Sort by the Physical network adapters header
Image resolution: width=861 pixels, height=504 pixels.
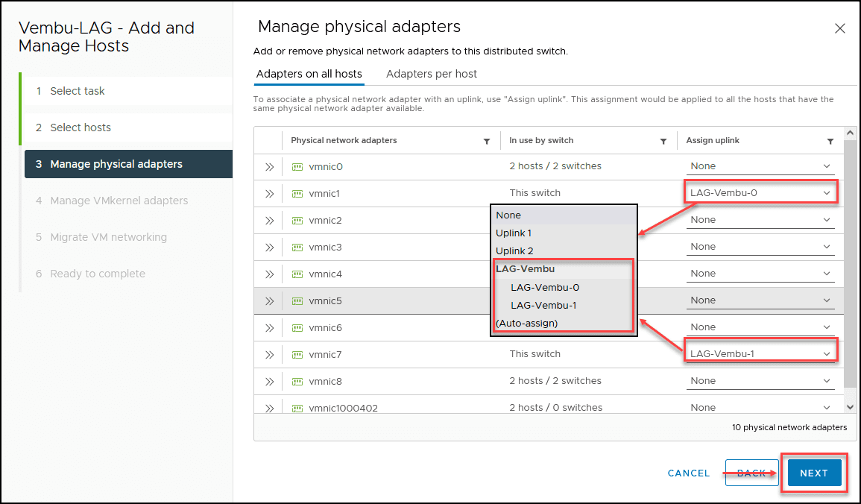tap(344, 141)
